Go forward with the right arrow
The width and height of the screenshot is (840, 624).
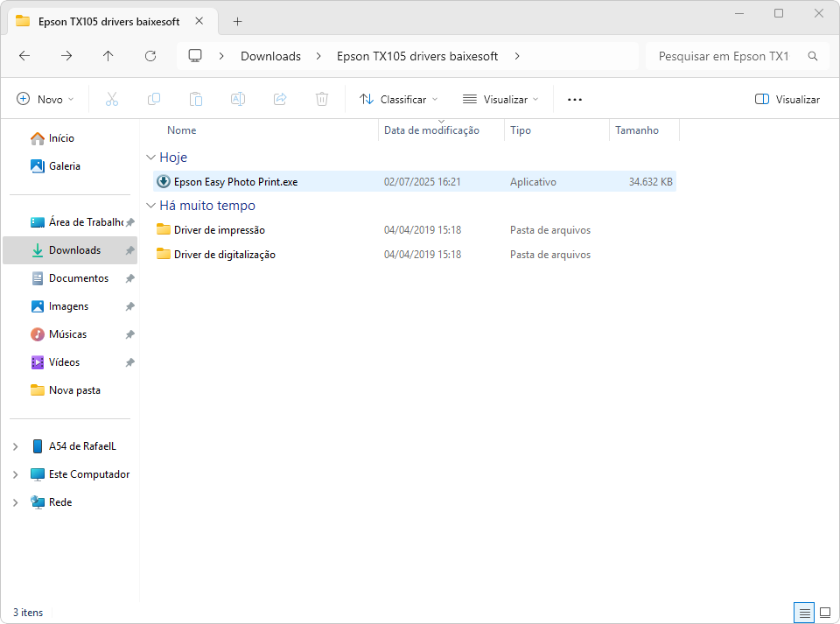[66, 56]
